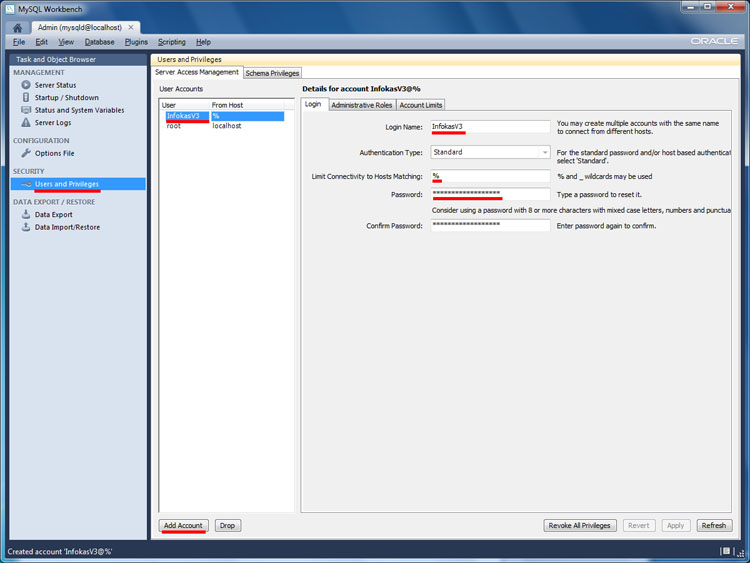This screenshot has height=563, width=750.
Task: Open the Account Limits tab
Action: click(x=420, y=105)
